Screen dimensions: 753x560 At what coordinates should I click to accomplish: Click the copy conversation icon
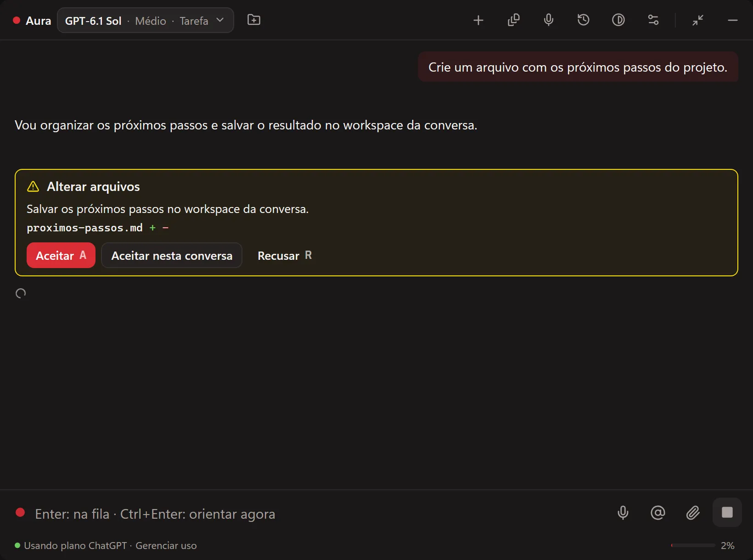point(513,20)
